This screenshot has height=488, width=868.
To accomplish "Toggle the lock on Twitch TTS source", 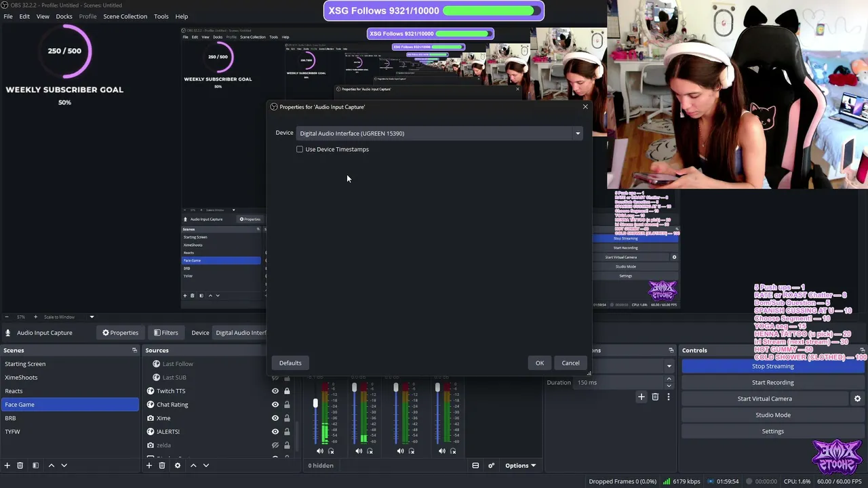I will (x=287, y=391).
